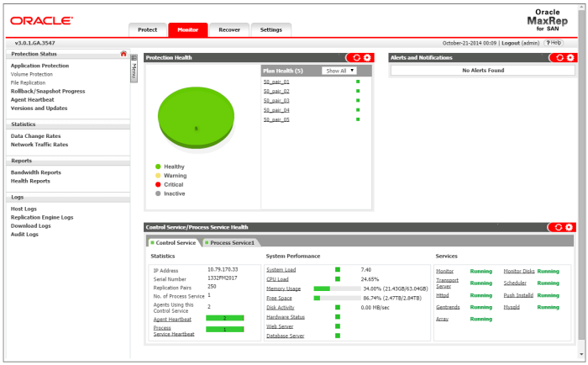Click the red home icon in Protection Status
588x365 pixels.
click(x=123, y=54)
